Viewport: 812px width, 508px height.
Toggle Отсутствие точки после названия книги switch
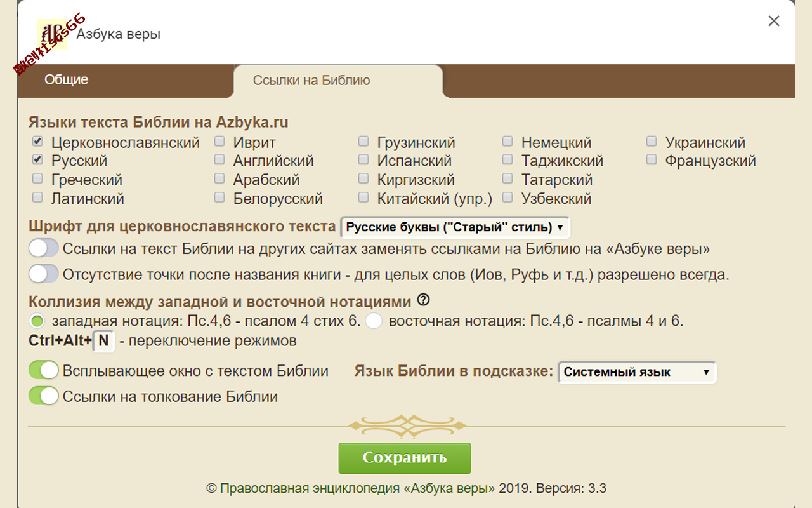(x=44, y=274)
